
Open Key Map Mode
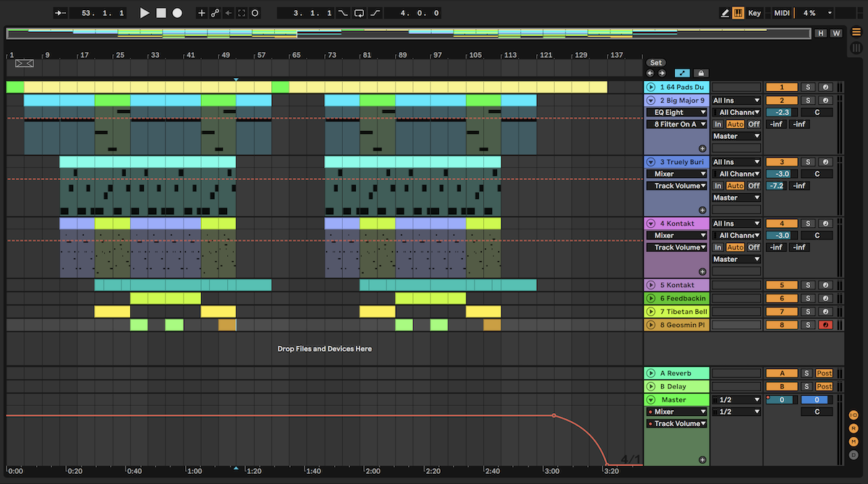pos(754,13)
